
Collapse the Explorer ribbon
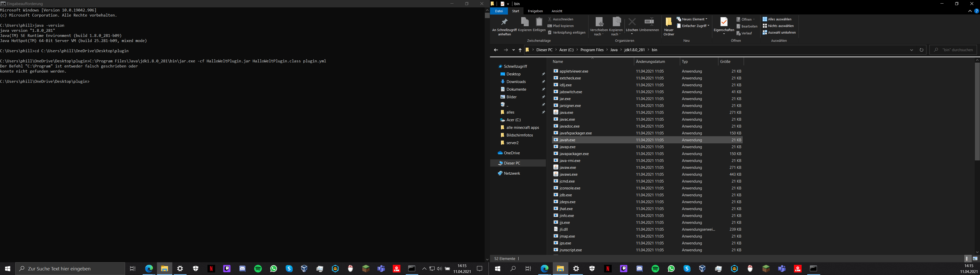pos(970,11)
